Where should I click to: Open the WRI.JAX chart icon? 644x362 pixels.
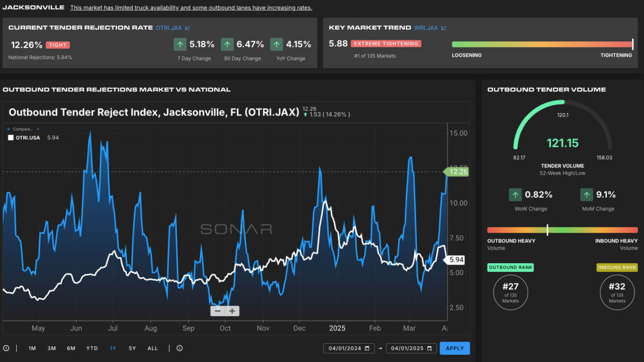click(444, 27)
